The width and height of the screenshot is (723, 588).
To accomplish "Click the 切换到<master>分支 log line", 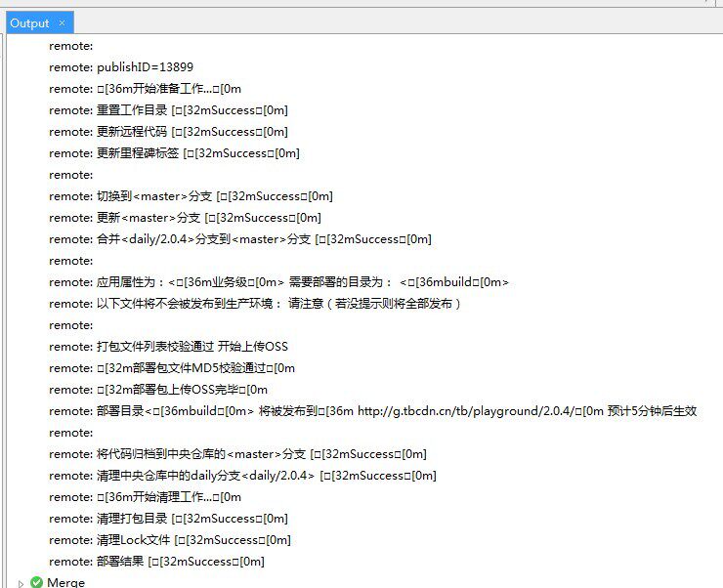I will click(191, 196).
